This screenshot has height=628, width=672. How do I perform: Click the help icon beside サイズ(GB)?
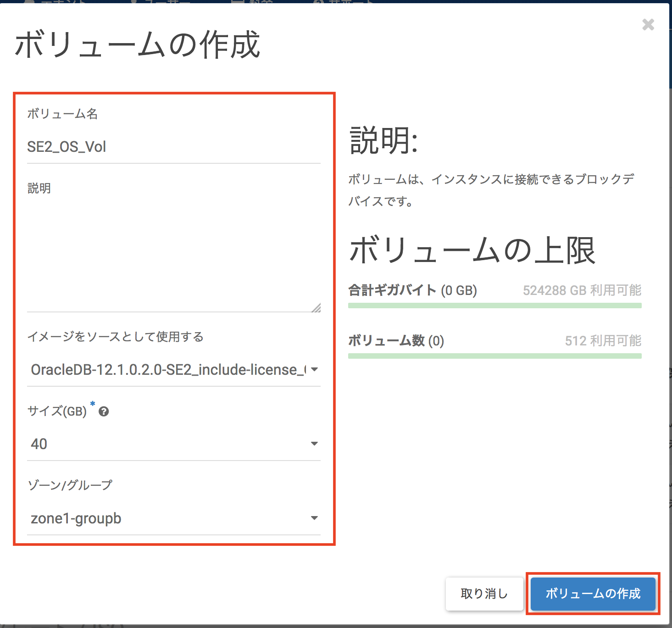[x=104, y=411]
